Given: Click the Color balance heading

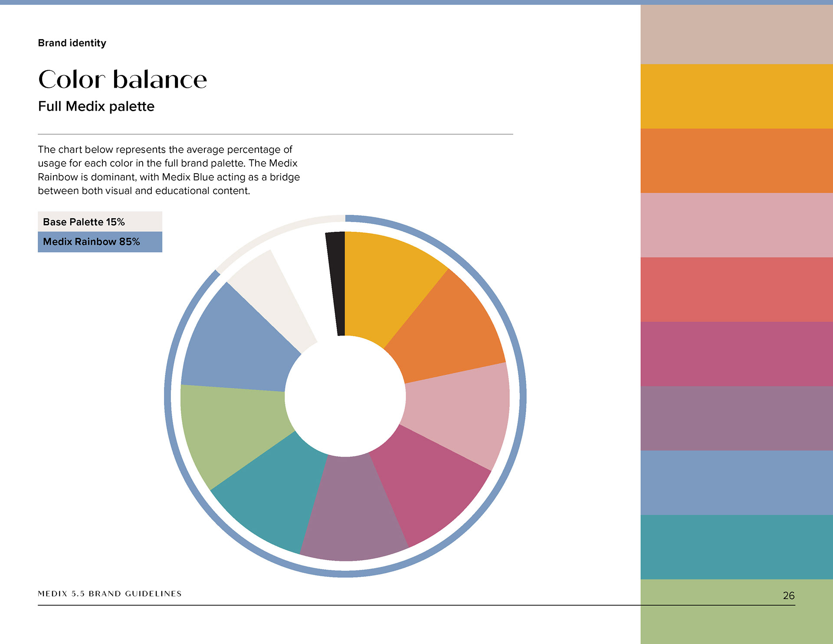Looking at the screenshot, I should pos(122,79).
